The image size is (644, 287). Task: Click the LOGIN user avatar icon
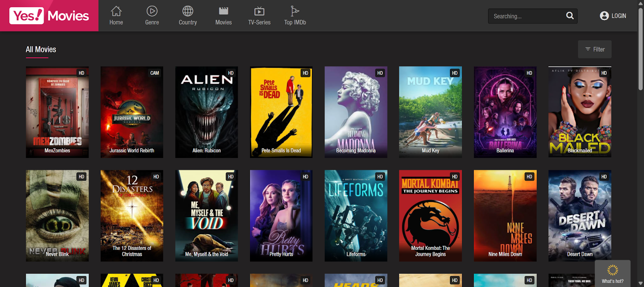[604, 16]
